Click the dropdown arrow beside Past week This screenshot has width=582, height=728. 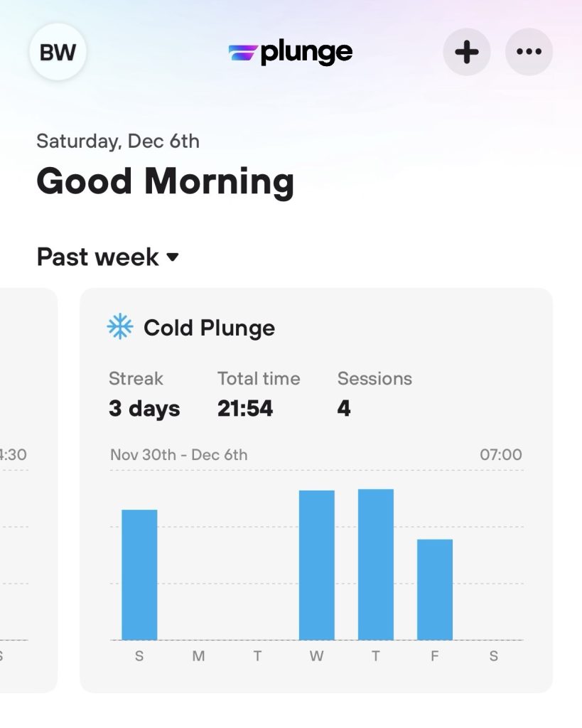pyautogui.click(x=173, y=257)
